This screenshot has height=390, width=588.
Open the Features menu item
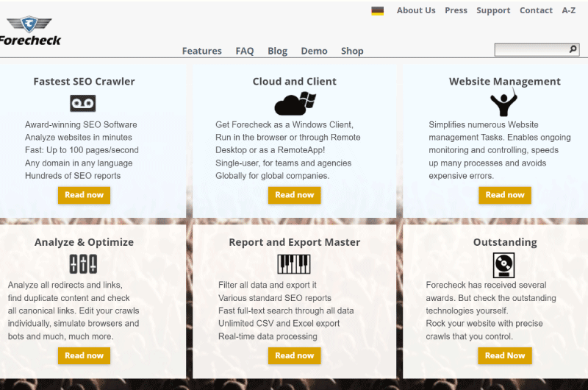[201, 51]
